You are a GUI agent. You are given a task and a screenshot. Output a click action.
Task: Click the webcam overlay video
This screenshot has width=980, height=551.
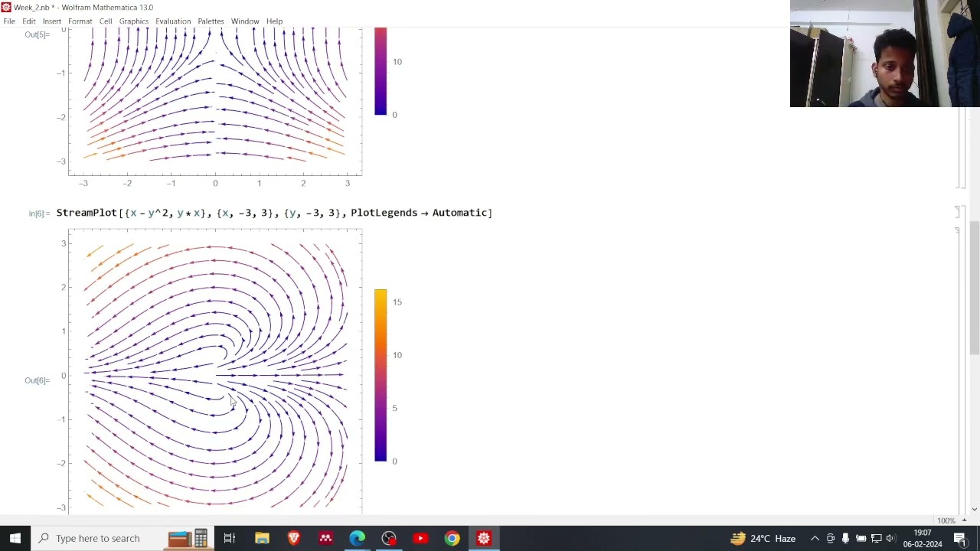885,54
